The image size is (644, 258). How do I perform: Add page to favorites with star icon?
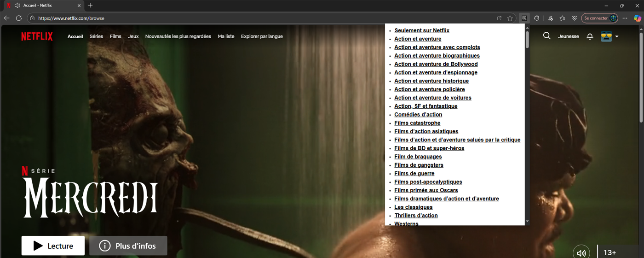click(x=510, y=18)
